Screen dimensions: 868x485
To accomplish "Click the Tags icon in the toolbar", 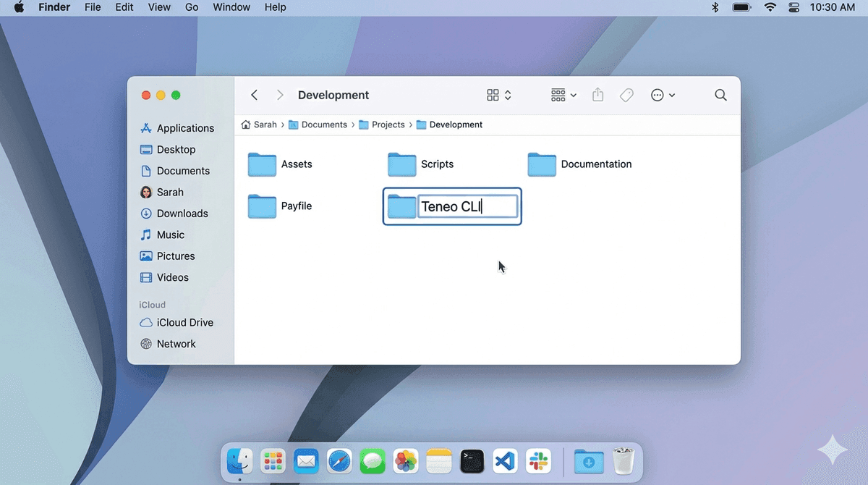I will 626,95.
